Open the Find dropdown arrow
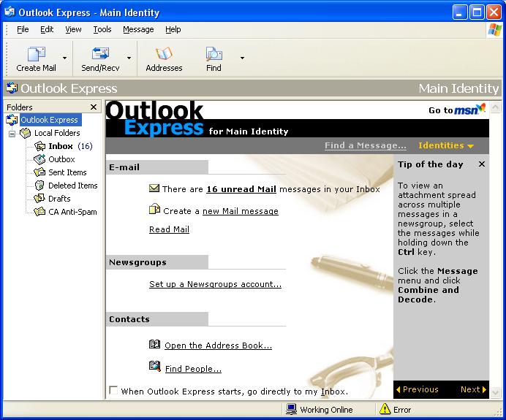Image resolution: width=506 pixels, height=420 pixels. [x=242, y=58]
